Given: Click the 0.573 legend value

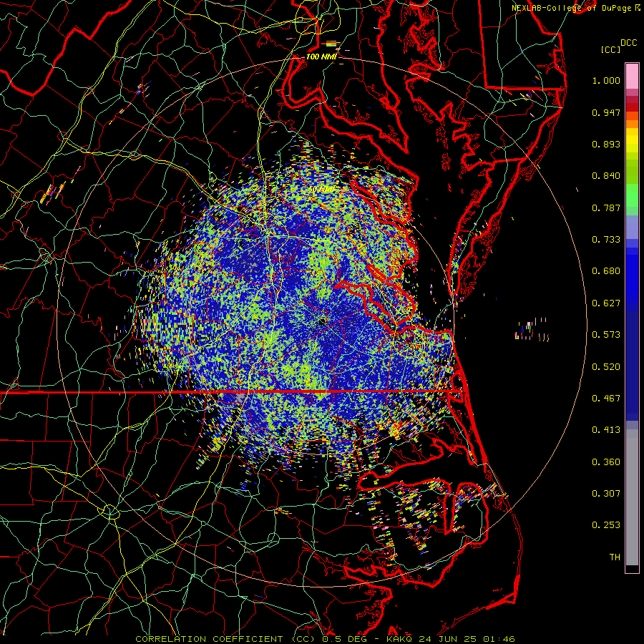Looking at the screenshot, I should click(x=606, y=335).
